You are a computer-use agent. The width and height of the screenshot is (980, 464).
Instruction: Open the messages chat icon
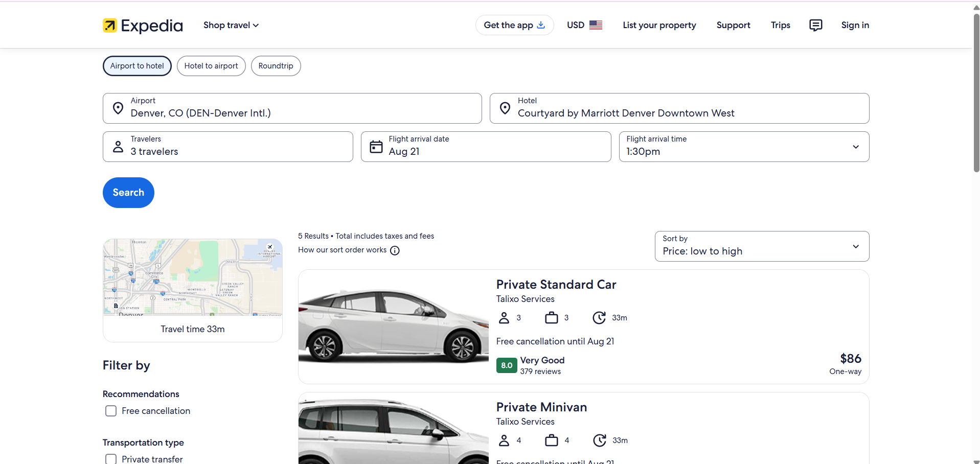coord(816,25)
